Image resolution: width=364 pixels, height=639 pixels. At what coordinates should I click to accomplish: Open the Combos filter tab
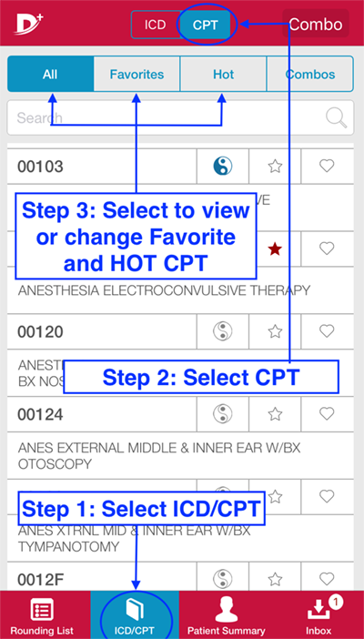tap(310, 74)
